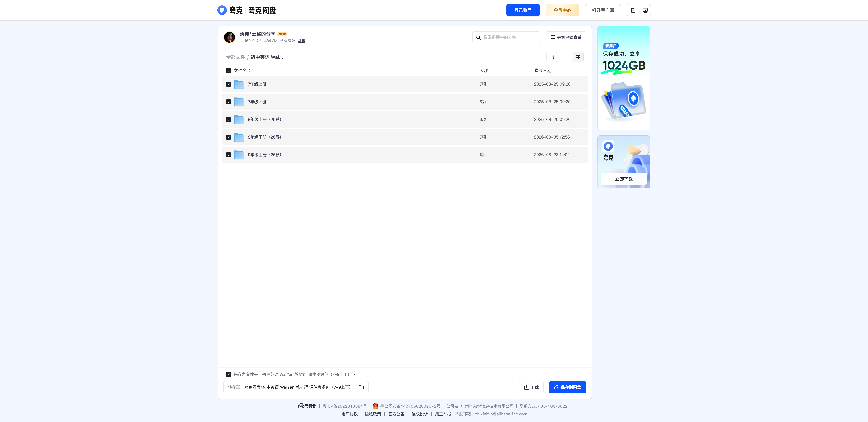This screenshot has width=868, height=422.
Task: Switch to grid view icon
Action: 578,57
